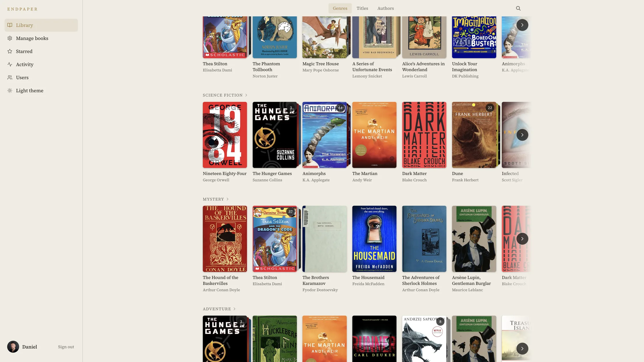
Task: Switch to the Authors tab
Action: [x=386, y=8]
